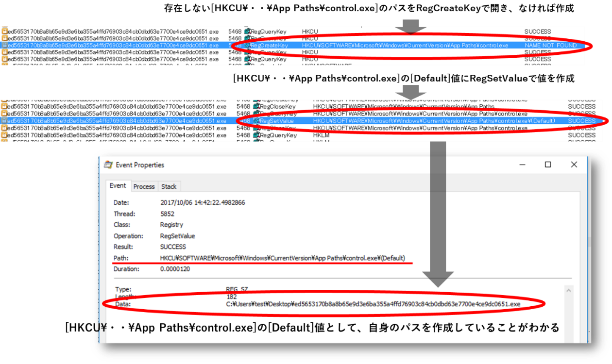This screenshot has width=612, height=364.
Task: Click the process icon on the highlighted RegSetValue row
Action: point(4,120)
